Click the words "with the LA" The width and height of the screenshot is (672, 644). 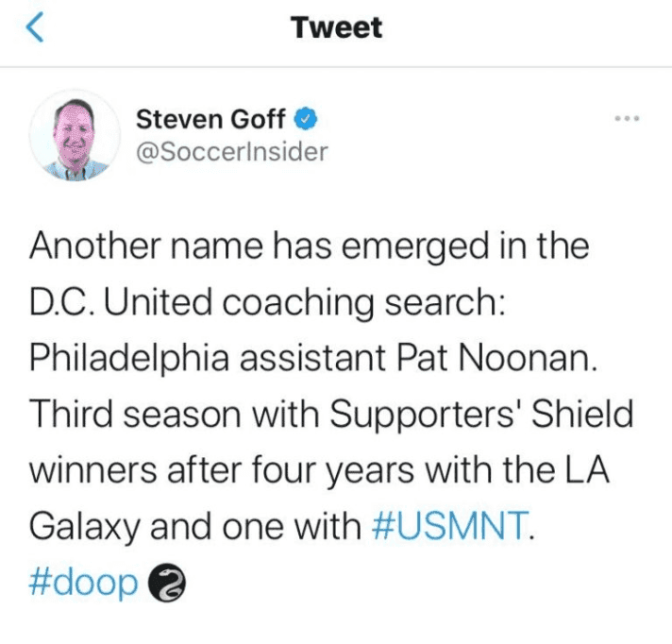click(x=535, y=469)
